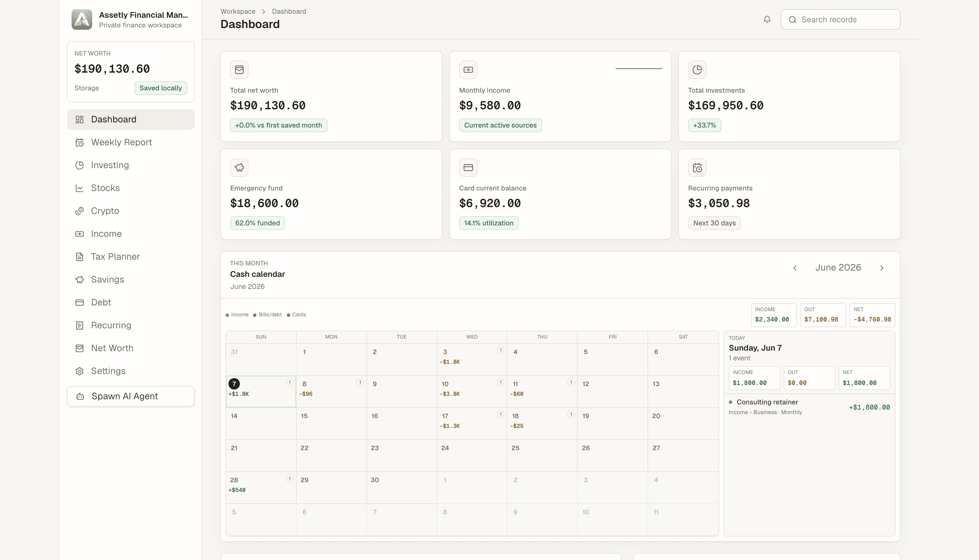Click the Saved locally storage badge
Viewport: 979px width, 560px height.
(161, 88)
